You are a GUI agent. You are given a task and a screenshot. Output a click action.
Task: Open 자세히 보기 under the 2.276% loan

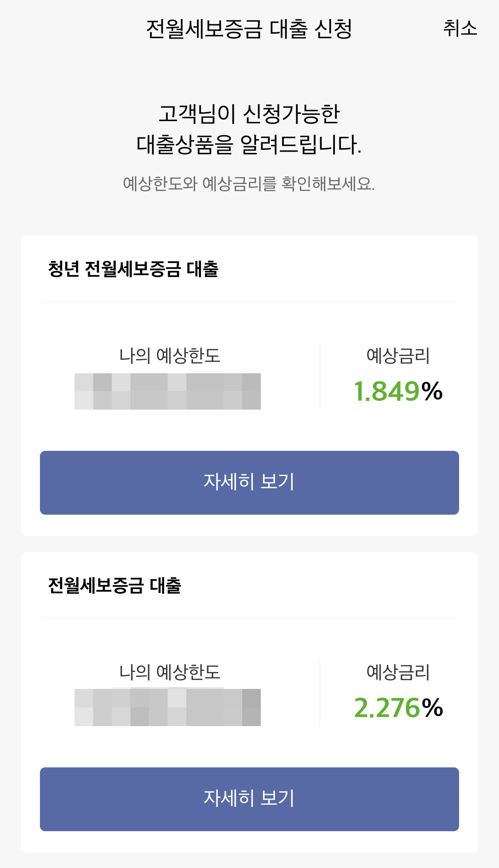click(249, 799)
